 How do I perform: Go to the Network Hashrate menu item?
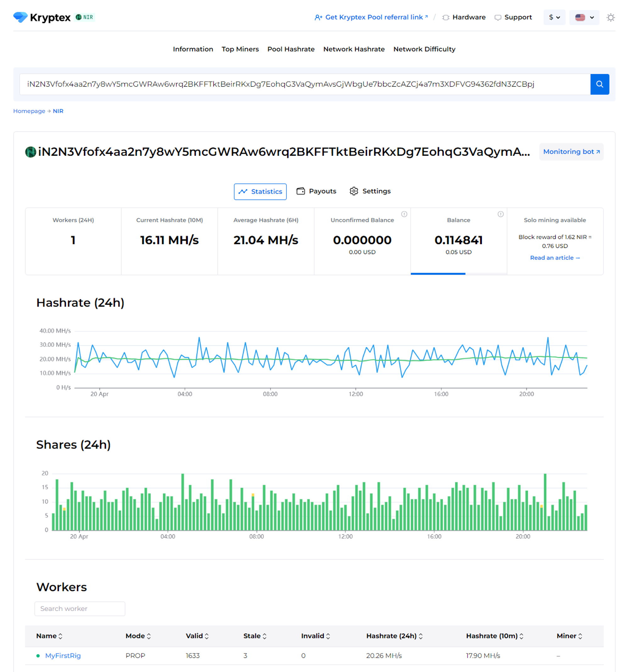354,49
